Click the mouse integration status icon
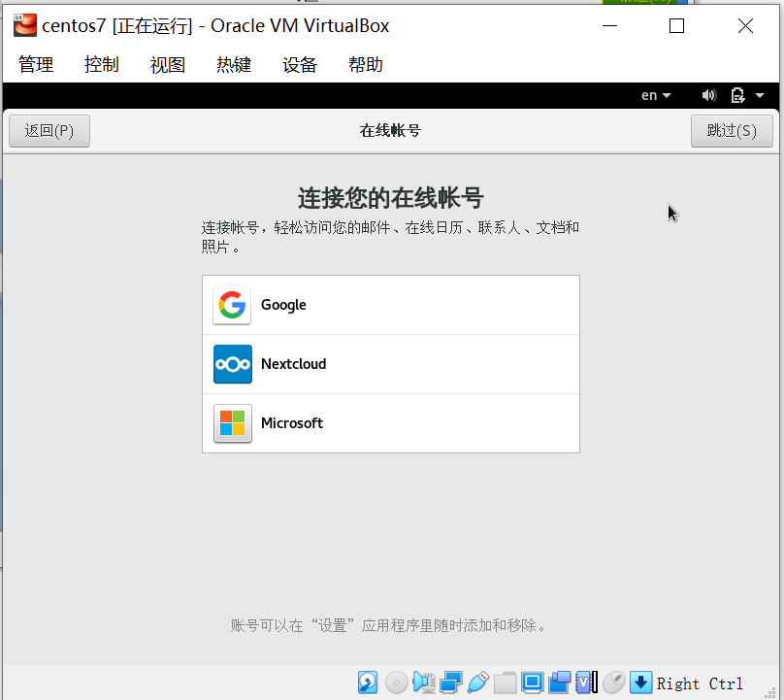Viewport: 784px width, 700px height. click(613, 683)
